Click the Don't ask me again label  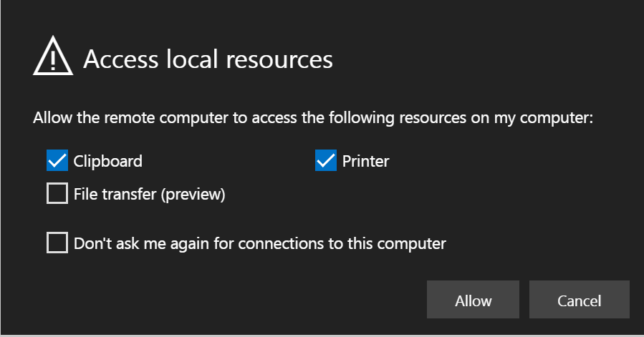pyautogui.click(x=259, y=244)
